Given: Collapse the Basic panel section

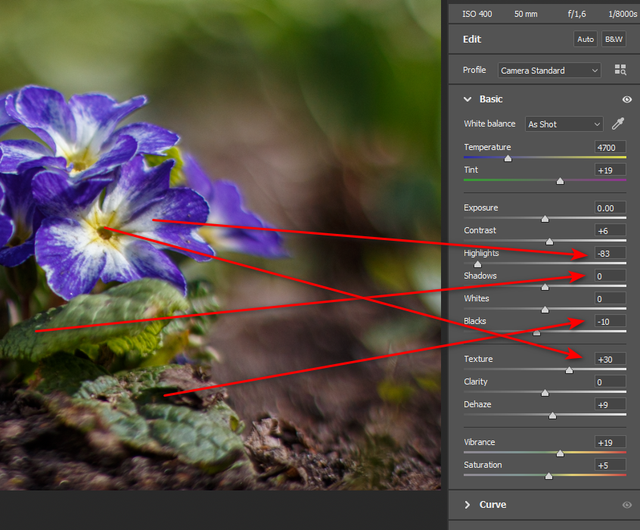Looking at the screenshot, I should pos(467,100).
